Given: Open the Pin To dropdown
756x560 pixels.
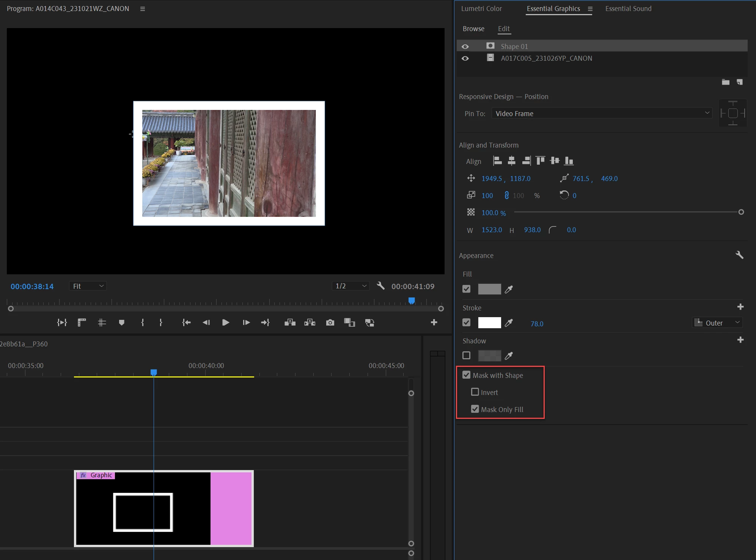Looking at the screenshot, I should point(602,113).
